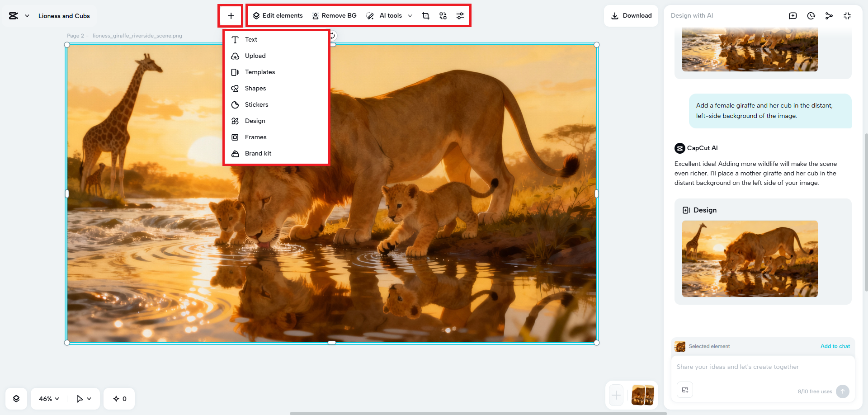Start a new chat in AI panel

(793, 16)
